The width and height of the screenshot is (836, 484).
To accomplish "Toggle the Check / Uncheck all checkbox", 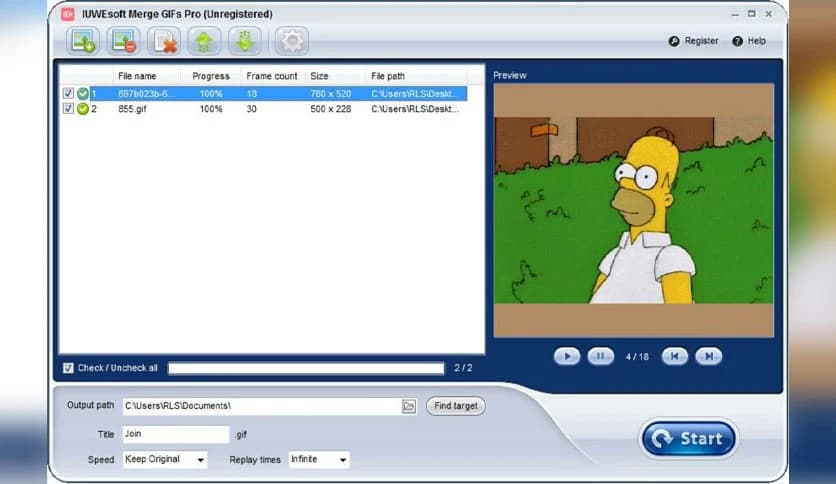I will tap(68, 368).
